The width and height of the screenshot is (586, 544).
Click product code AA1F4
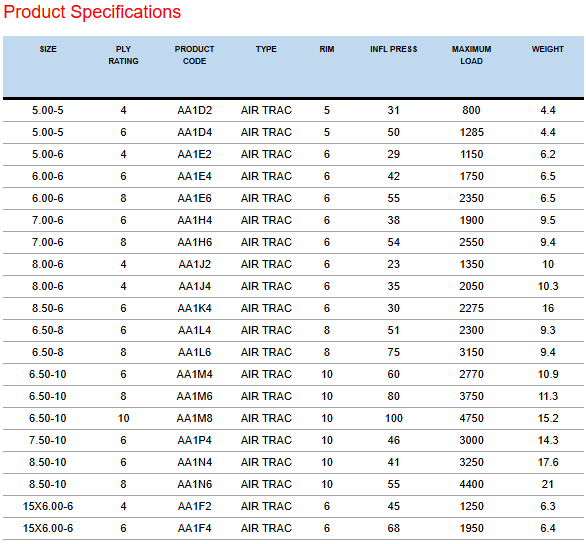click(194, 528)
